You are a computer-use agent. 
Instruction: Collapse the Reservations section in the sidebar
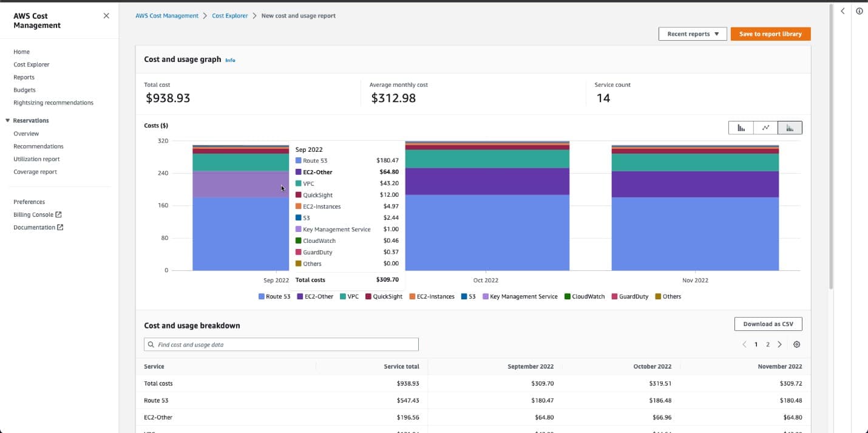8,120
